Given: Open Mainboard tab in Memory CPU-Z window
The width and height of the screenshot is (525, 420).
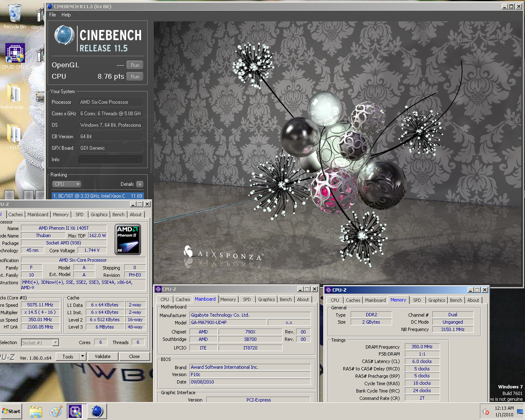Looking at the screenshot, I should pos(375,300).
